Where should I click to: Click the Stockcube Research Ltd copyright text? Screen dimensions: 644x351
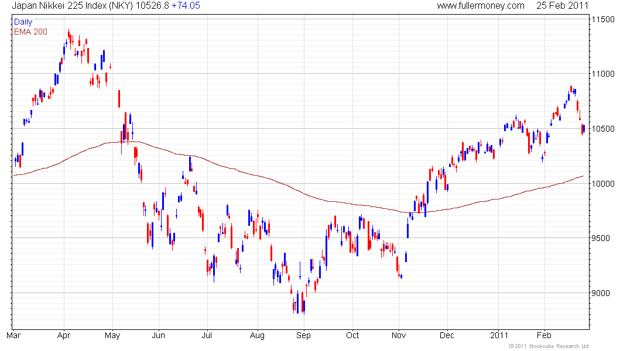click(x=549, y=346)
